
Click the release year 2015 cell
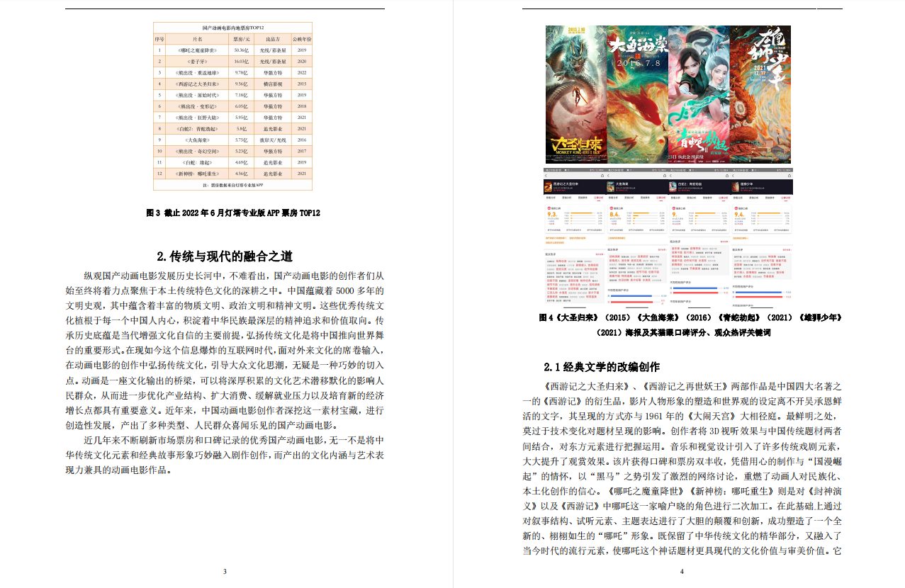click(x=302, y=84)
